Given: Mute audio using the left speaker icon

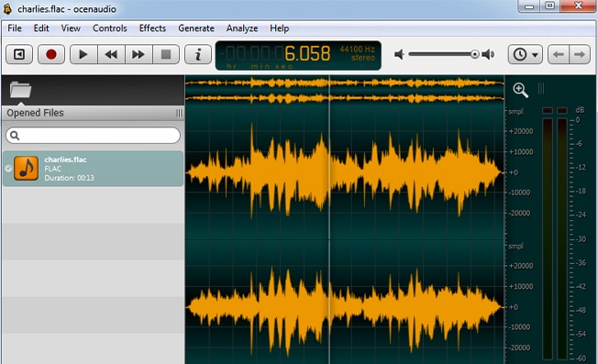Looking at the screenshot, I should pyautogui.click(x=399, y=54).
